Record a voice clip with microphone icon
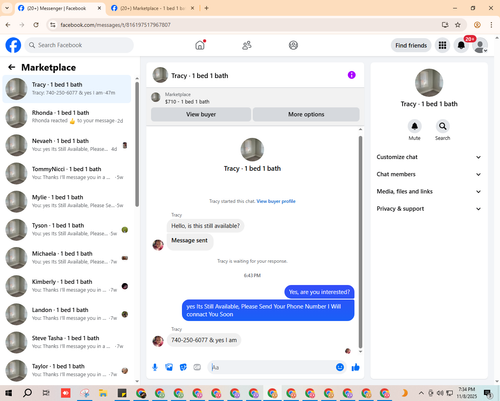The image size is (500, 401). tap(155, 367)
